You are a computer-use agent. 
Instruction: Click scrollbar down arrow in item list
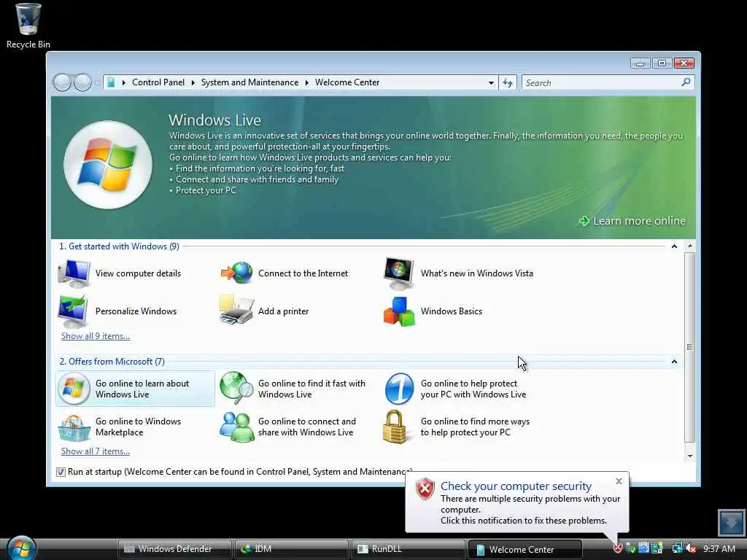pyautogui.click(x=690, y=456)
